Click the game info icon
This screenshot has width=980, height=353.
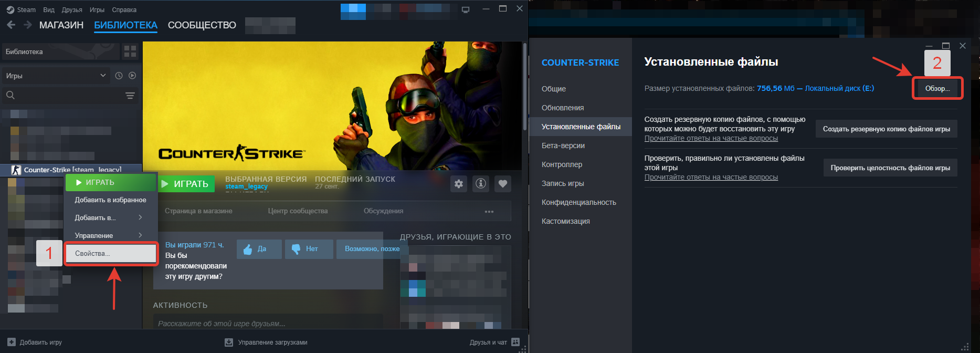click(x=480, y=184)
